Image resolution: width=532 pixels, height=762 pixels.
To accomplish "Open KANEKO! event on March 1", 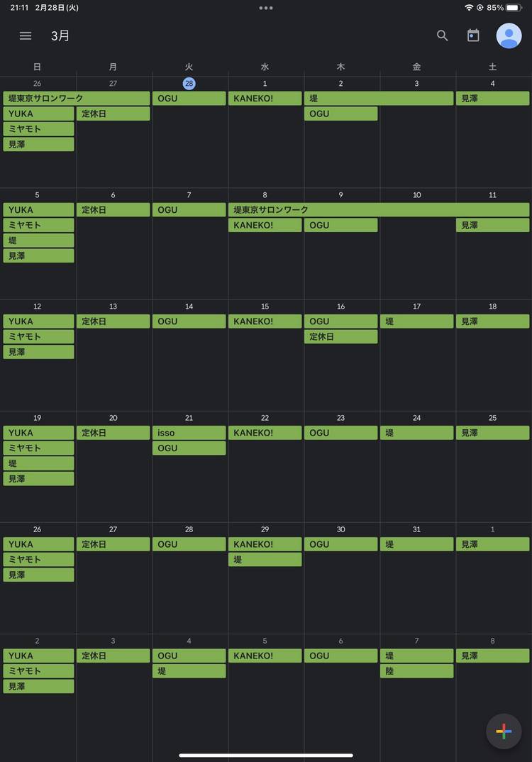I will (265, 98).
